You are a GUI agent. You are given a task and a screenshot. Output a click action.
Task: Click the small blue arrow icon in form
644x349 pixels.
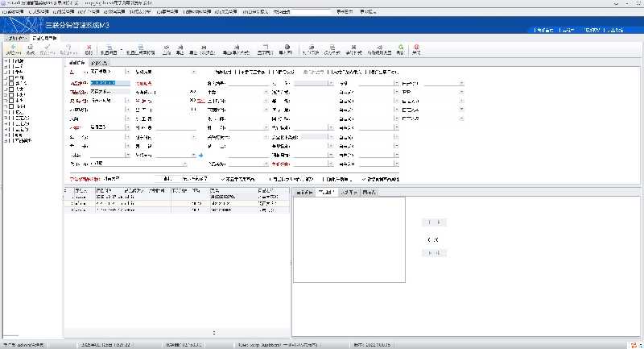click(x=200, y=155)
